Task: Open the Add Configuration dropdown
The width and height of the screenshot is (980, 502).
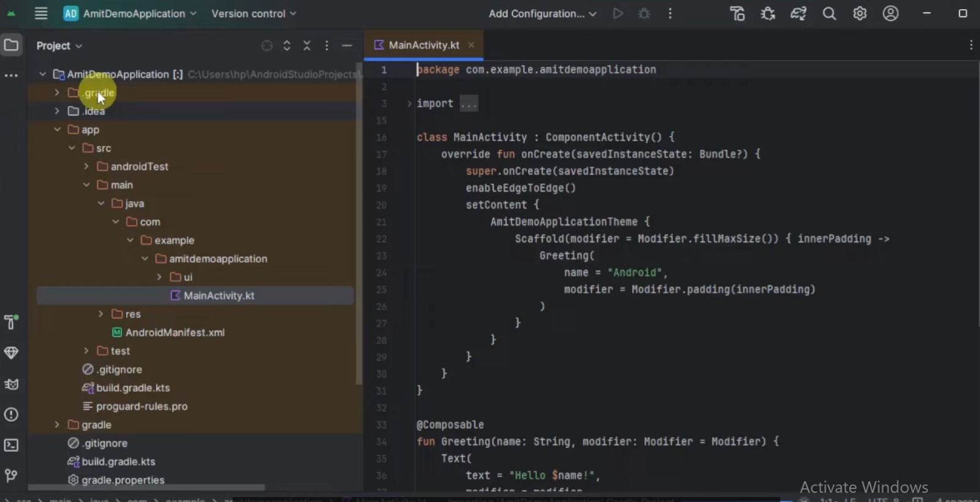Action: tap(542, 13)
